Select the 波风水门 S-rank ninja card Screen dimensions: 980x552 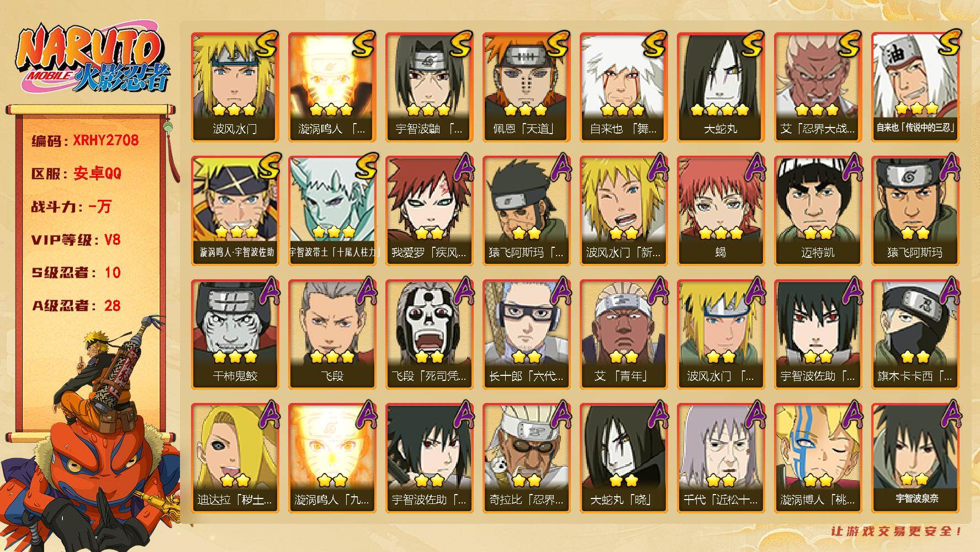point(235,87)
